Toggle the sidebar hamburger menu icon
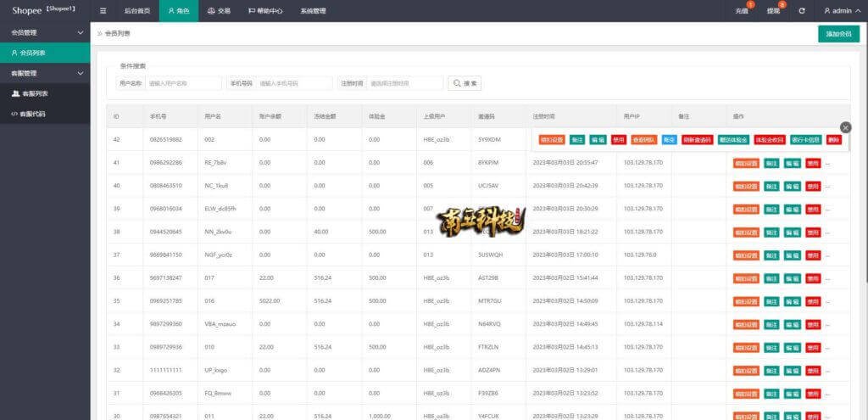Image resolution: width=868 pixels, height=420 pixels. [x=103, y=11]
